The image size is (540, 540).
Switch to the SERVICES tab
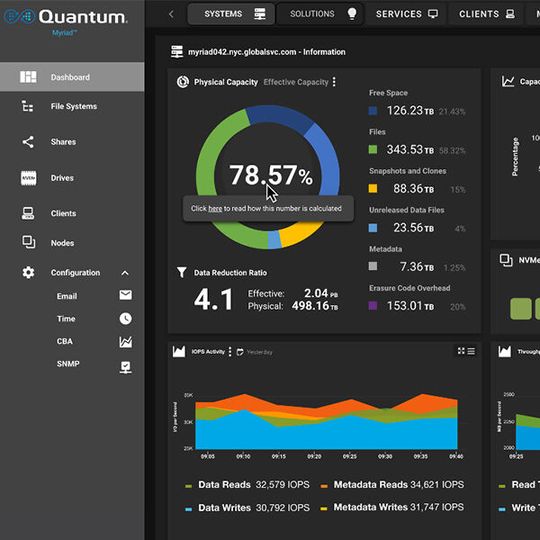point(407,14)
